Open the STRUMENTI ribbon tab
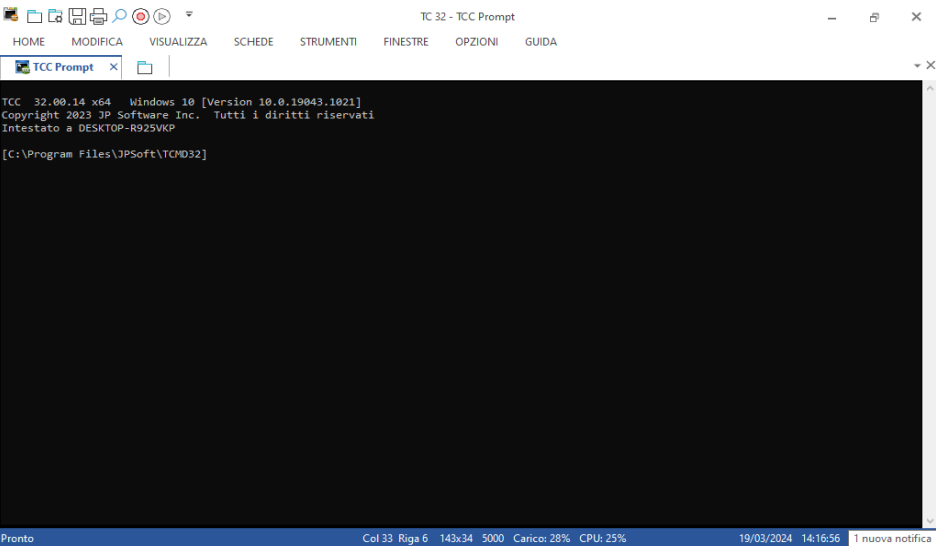The image size is (936, 546). (x=328, y=42)
